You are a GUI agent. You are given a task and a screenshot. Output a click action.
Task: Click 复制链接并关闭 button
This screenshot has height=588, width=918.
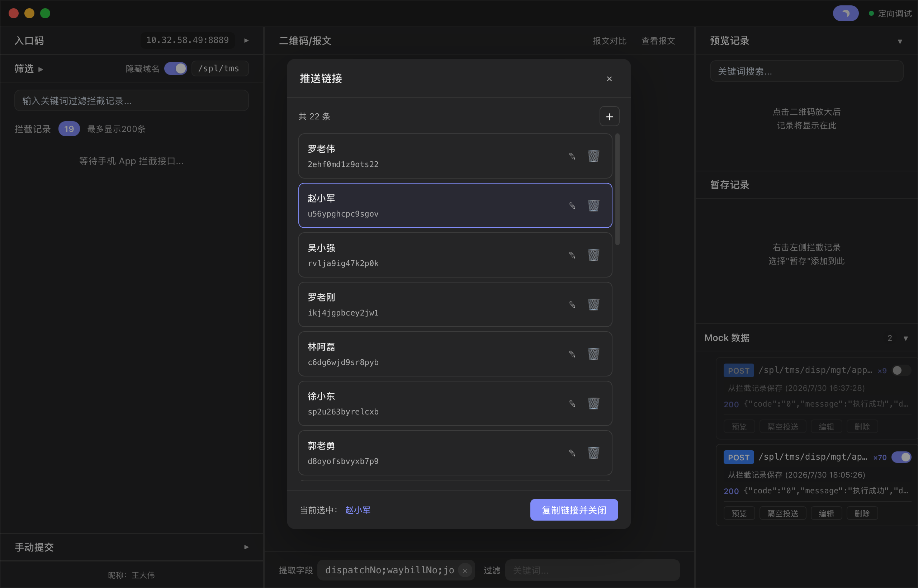[x=574, y=510]
